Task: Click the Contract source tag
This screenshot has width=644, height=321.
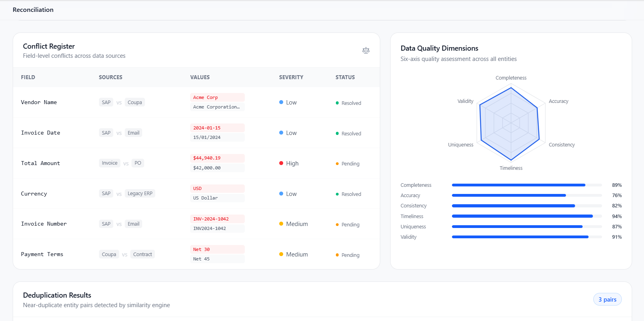Action: tap(143, 254)
